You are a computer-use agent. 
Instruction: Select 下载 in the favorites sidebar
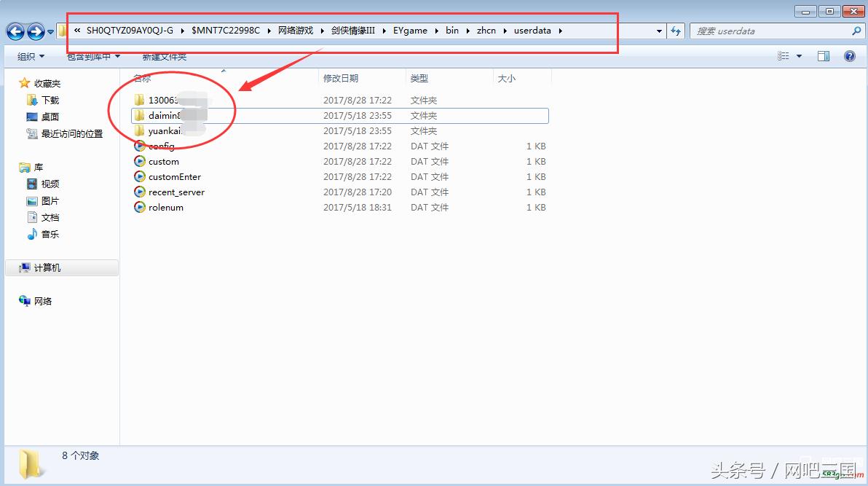(50, 100)
